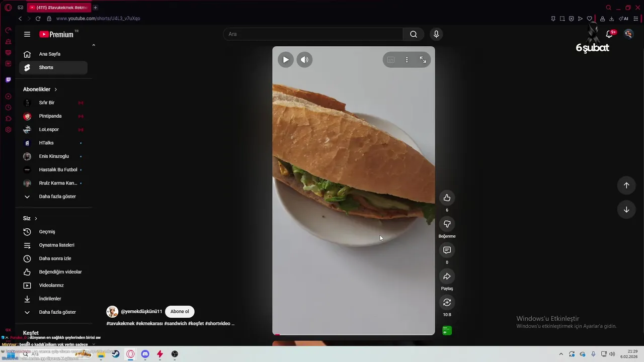The image size is (644, 362).
Task: Start voice search with microphone
Action: coord(436,34)
